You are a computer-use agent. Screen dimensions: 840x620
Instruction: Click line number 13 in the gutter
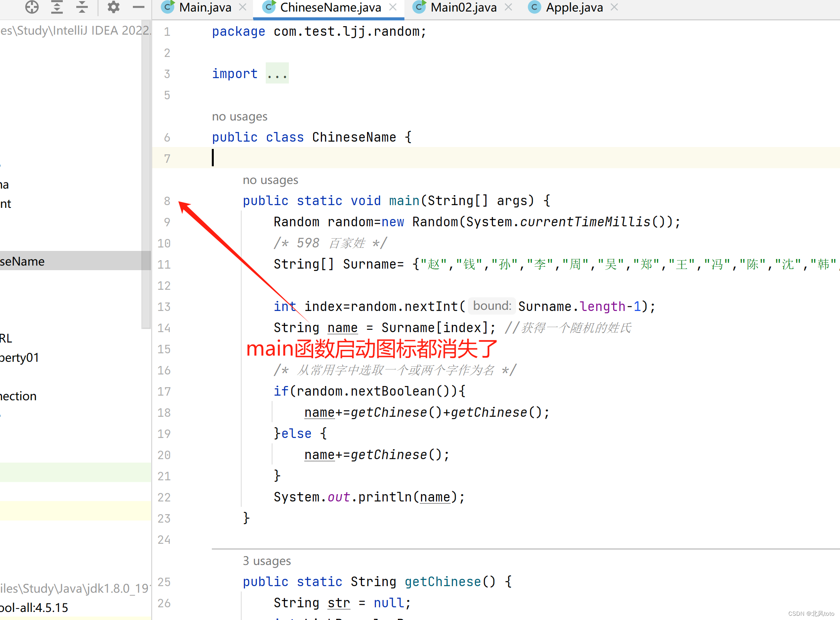pos(164,307)
